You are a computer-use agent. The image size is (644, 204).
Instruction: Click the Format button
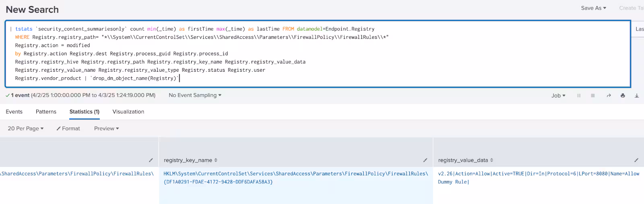pos(68,129)
